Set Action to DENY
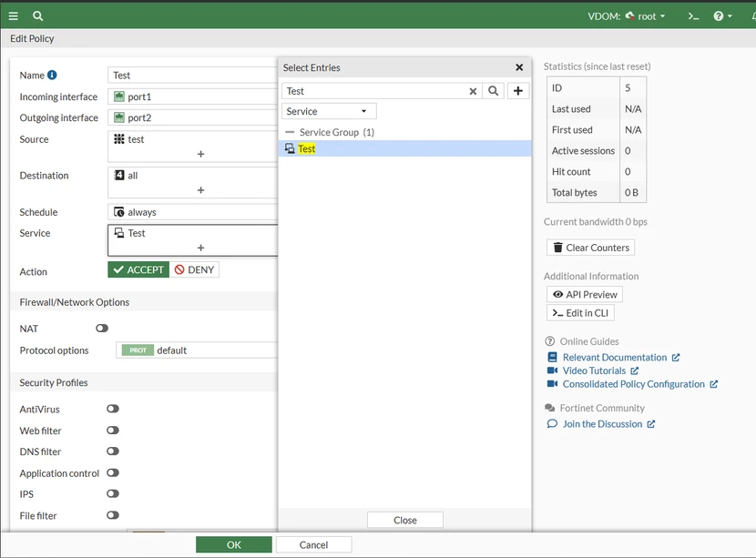Screen dimensions: 756x558 click(194, 269)
